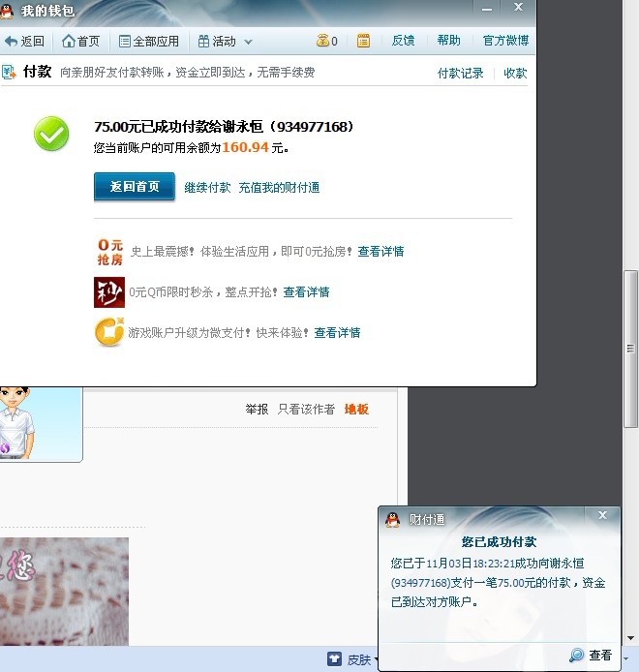Go back using the 返回 toolbar button
639x672 pixels.
[24, 41]
